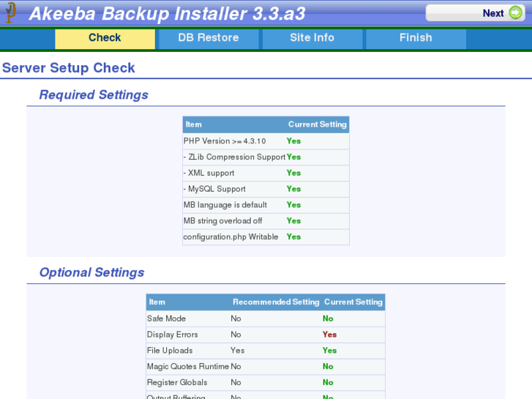Select the MB string overload off label

pos(222,220)
